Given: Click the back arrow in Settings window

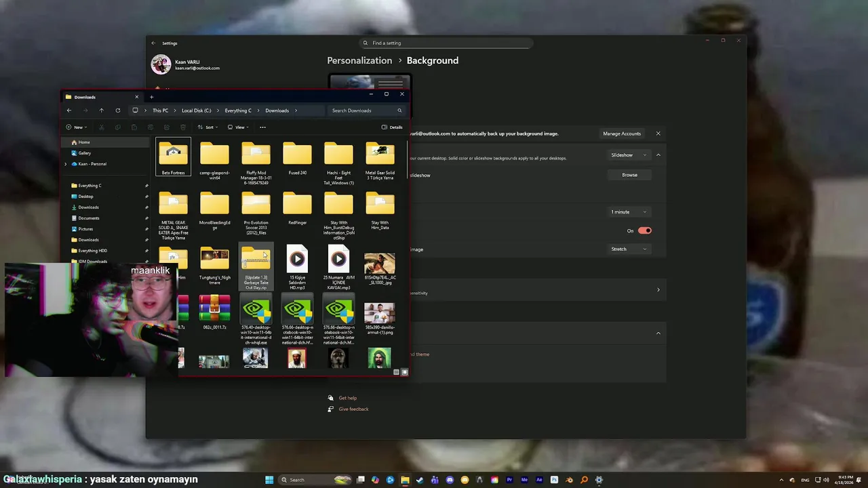Looking at the screenshot, I should coord(153,43).
